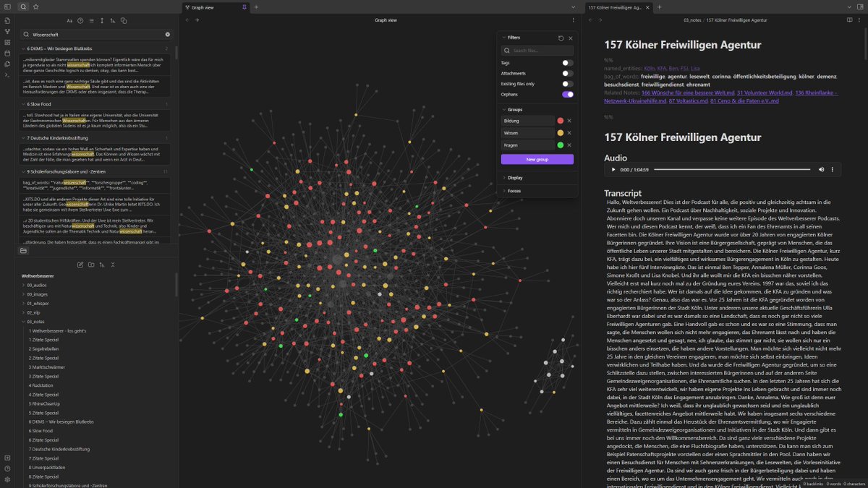
Task: Expand the 00_images folder
Action: [x=35, y=294]
